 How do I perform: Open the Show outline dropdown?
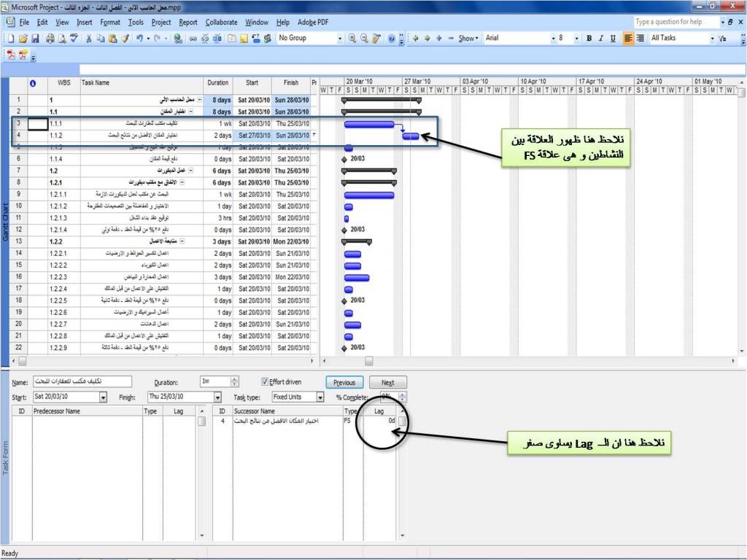[x=468, y=38]
